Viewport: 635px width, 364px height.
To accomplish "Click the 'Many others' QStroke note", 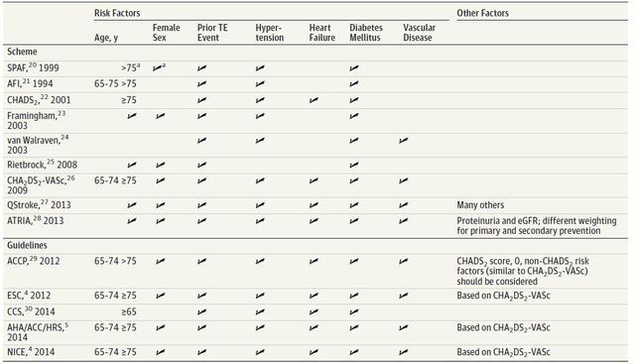I will 480,205.
